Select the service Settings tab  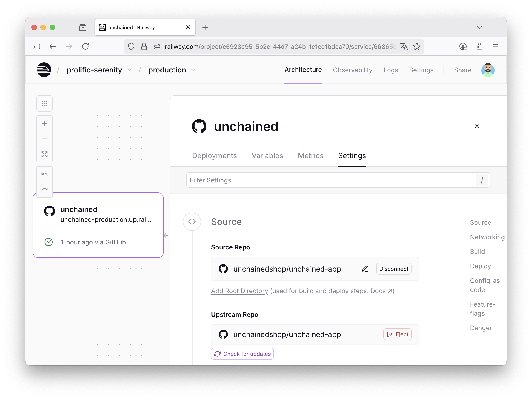[x=352, y=156]
